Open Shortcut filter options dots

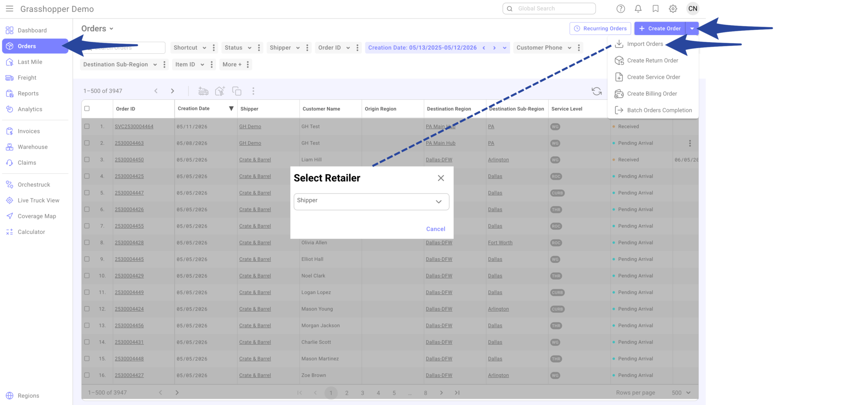point(214,48)
